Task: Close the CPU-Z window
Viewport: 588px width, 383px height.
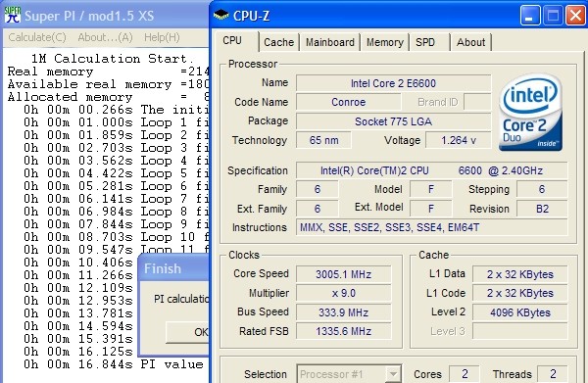Action: tap(575, 16)
